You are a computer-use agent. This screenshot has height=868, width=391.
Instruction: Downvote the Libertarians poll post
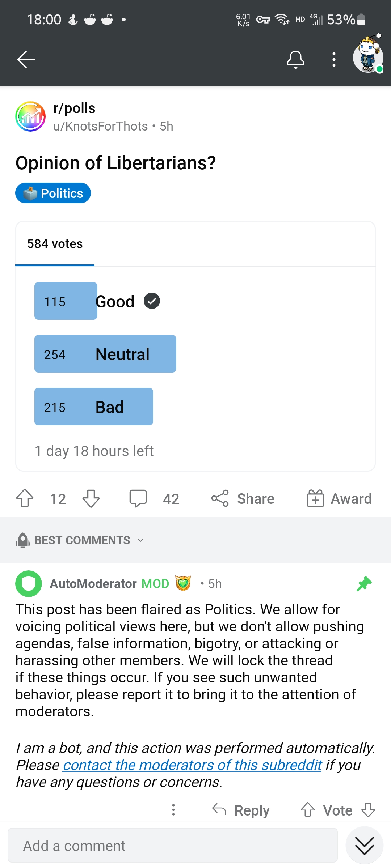[x=91, y=498]
